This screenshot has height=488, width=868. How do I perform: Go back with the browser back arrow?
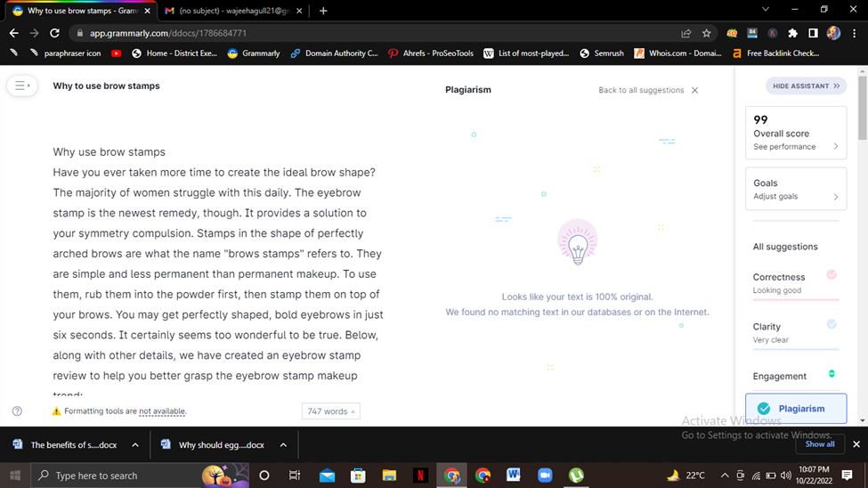click(14, 33)
